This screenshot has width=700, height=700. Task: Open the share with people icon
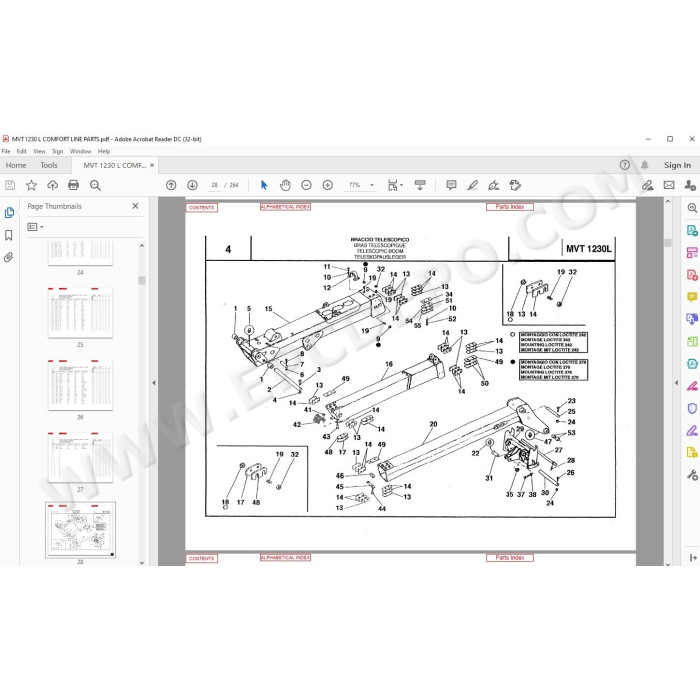tap(690, 185)
